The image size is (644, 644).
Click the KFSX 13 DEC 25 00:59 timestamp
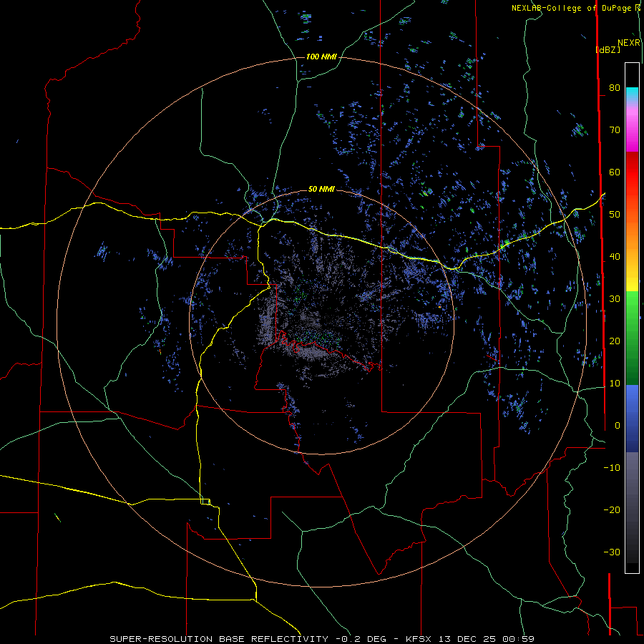[470, 639]
